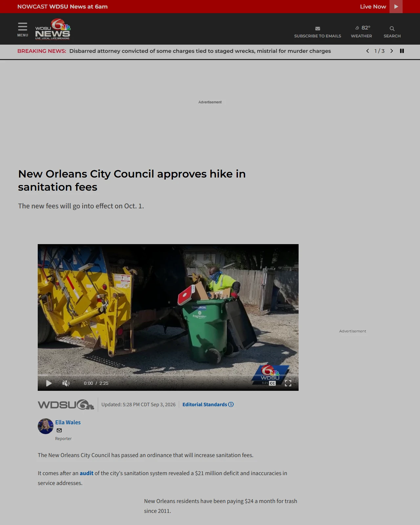Click the 'Updated: 5:28 PM CDT Sep 3, 2026' timestamp
The image size is (420, 525).
pos(138,405)
